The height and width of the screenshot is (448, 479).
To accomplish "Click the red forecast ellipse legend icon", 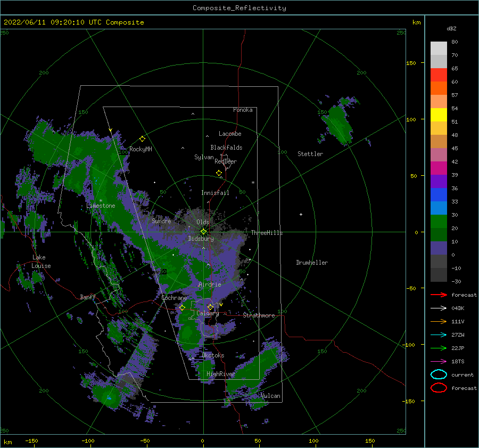I will [x=439, y=388].
